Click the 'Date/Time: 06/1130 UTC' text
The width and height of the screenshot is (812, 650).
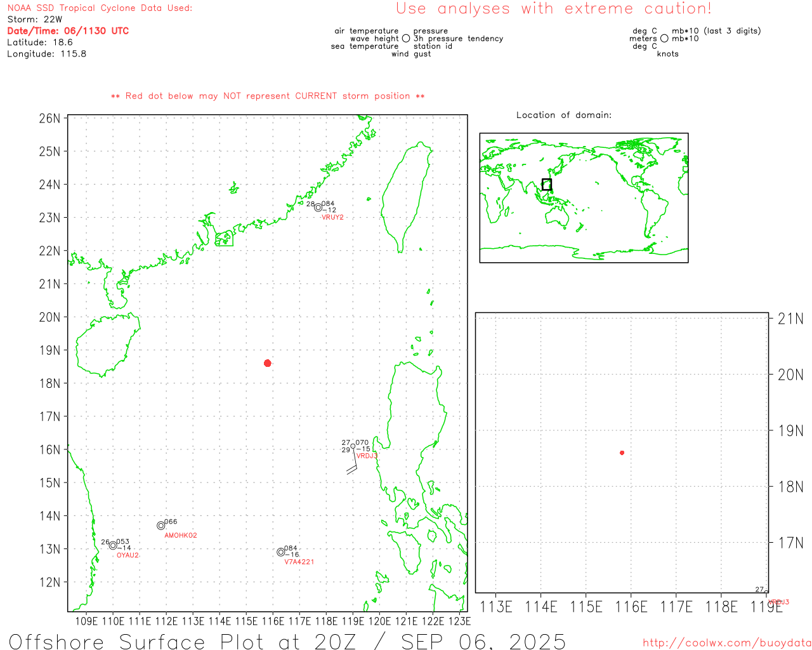(68, 30)
